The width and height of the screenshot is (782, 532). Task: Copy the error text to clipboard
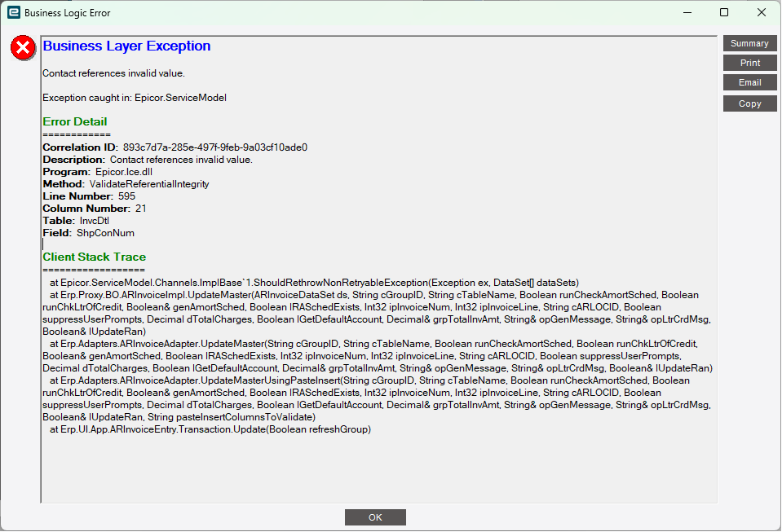(x=749, y=103)
